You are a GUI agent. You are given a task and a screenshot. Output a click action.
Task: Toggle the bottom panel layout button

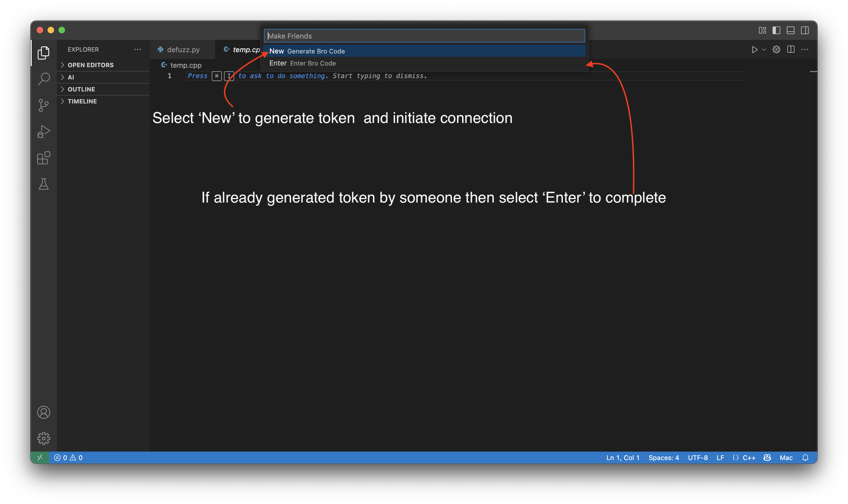790,30
